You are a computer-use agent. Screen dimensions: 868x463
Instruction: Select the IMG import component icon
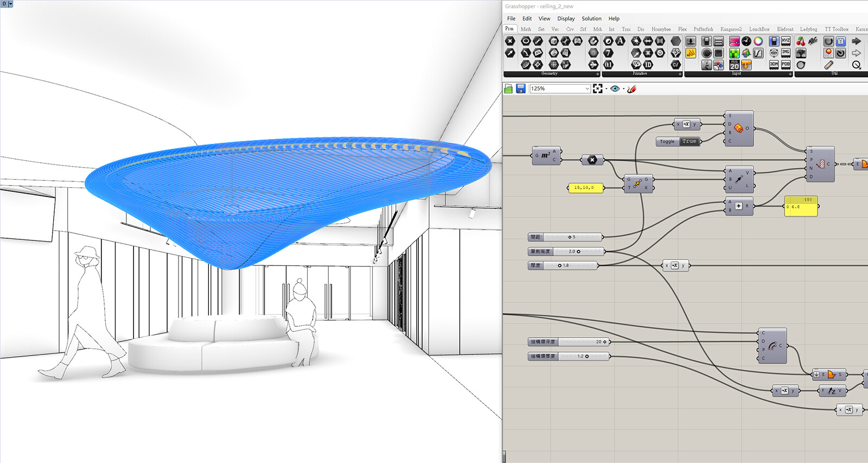pos(786,53)
